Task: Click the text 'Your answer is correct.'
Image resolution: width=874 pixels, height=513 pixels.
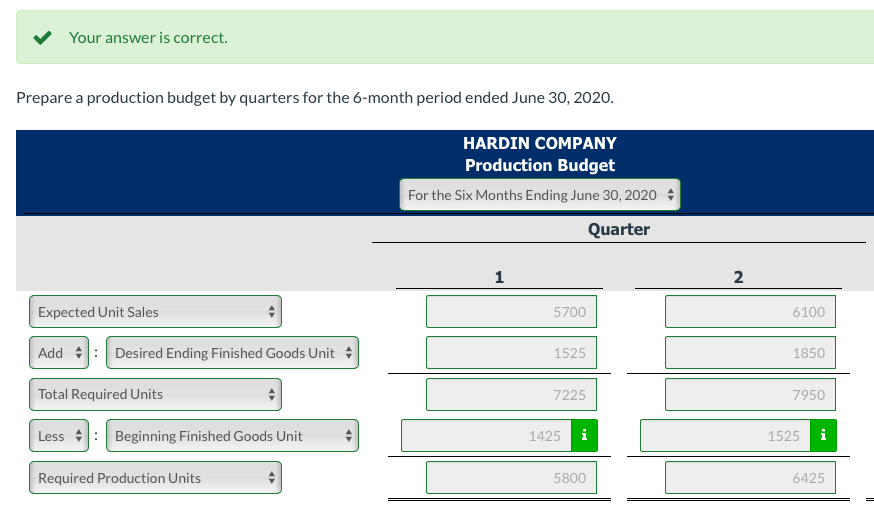Action: tap(148, 37)
